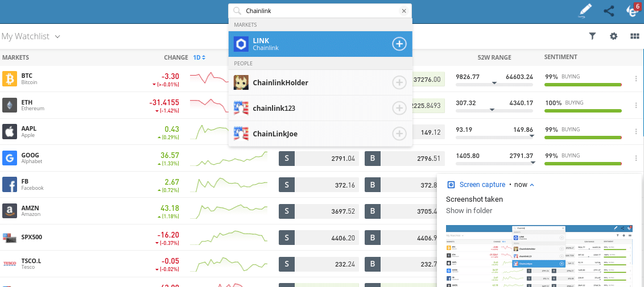Screen dimensions: 644x287
Task: Open notifications icon with badge 6
Action: pyautogui.click(x=633, y=11)
